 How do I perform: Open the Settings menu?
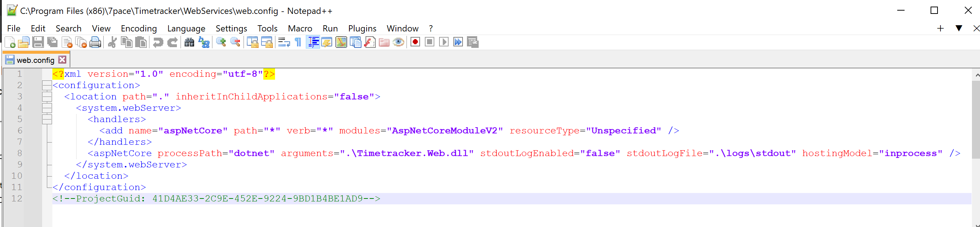coord(231,29)
